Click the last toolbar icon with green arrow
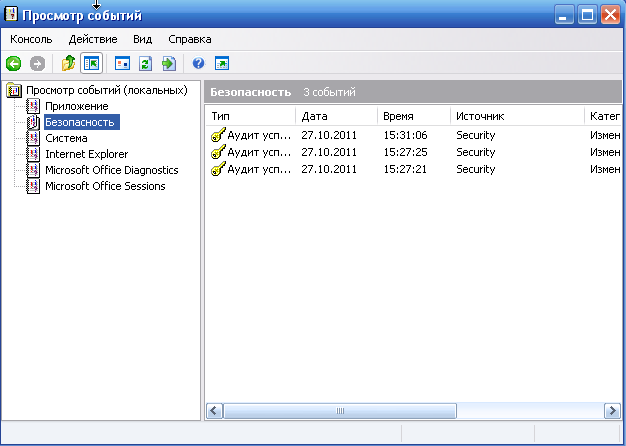626x446 pixels. pyautogui.click(x=222, y=63)
